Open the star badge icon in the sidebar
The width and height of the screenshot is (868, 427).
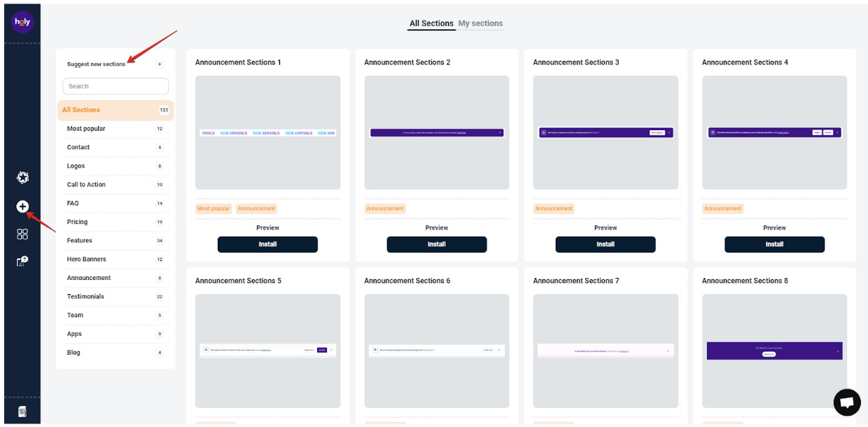[22, 178]
